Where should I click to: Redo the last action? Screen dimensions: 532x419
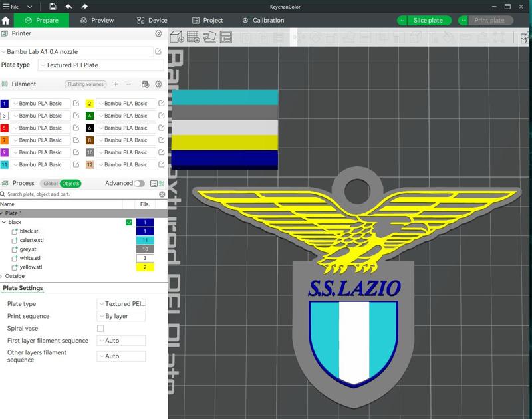[84, 7]
